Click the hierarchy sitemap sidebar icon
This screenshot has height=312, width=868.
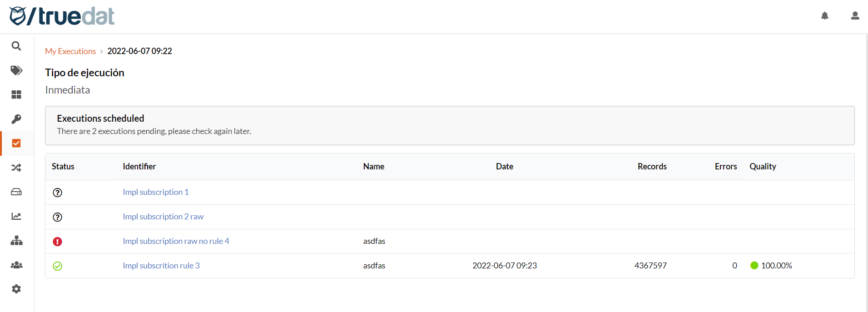16,241
